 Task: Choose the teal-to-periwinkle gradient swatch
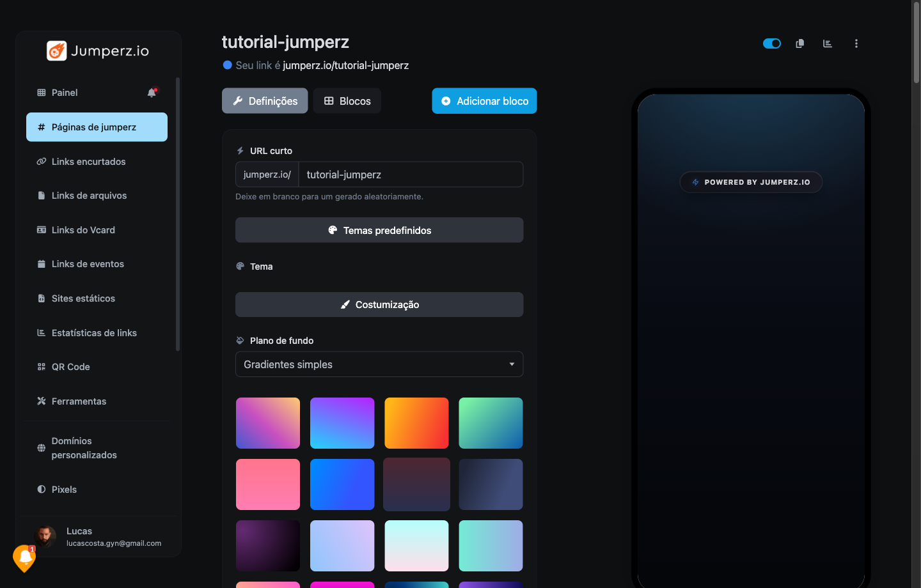tap(491, 546)
